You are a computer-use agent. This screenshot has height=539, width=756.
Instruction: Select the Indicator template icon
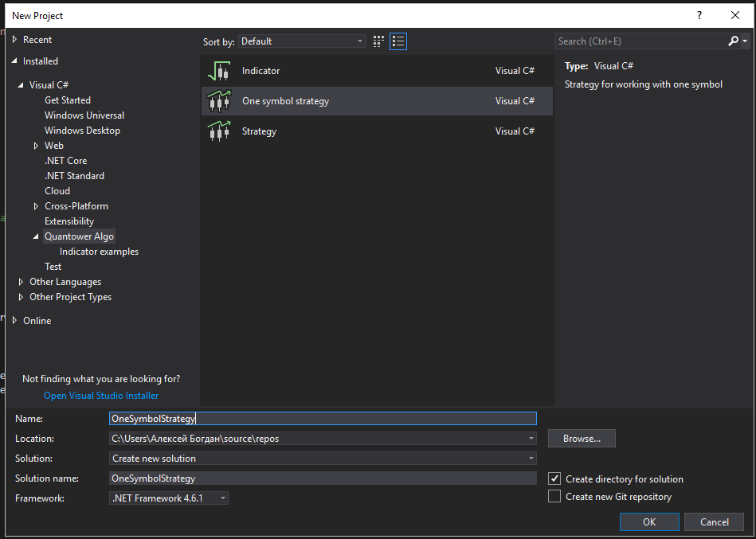pos(219,71)
